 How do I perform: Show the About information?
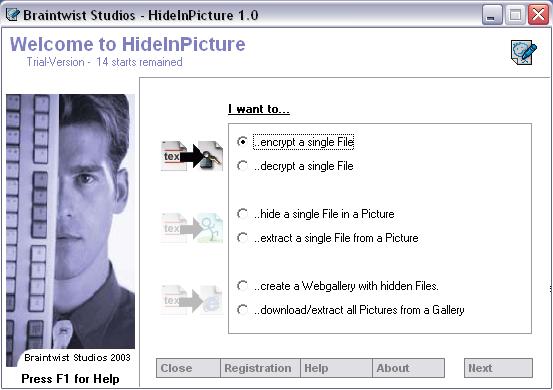point(408,368)
